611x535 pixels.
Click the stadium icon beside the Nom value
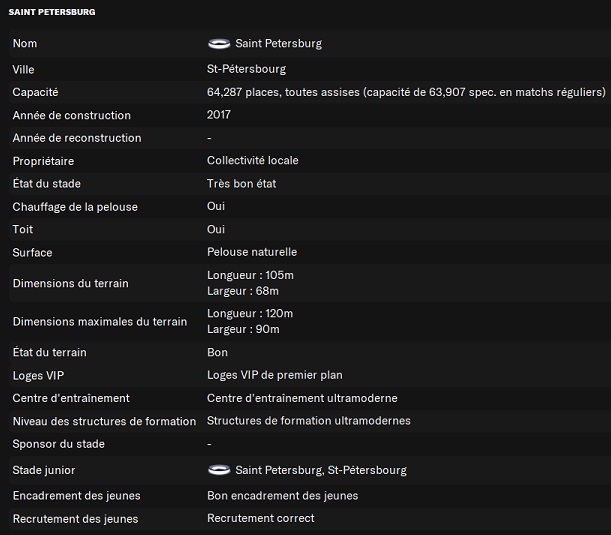tap(218, 44)
